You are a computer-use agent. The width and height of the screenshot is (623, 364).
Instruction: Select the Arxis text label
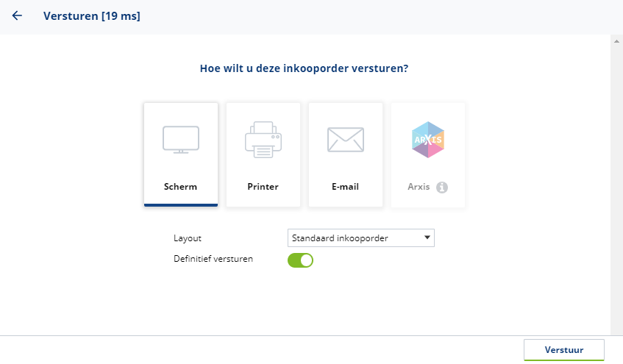[418, 187]
